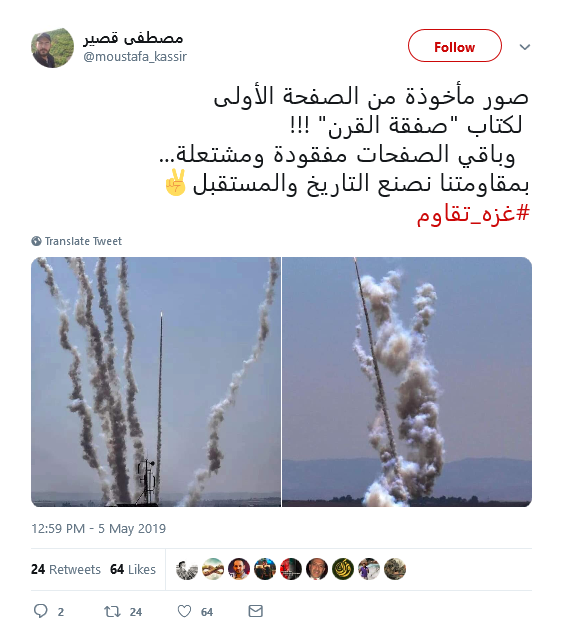Click the envelope direct message icon
Screen dimensions: 565x637
pos(255,611)
